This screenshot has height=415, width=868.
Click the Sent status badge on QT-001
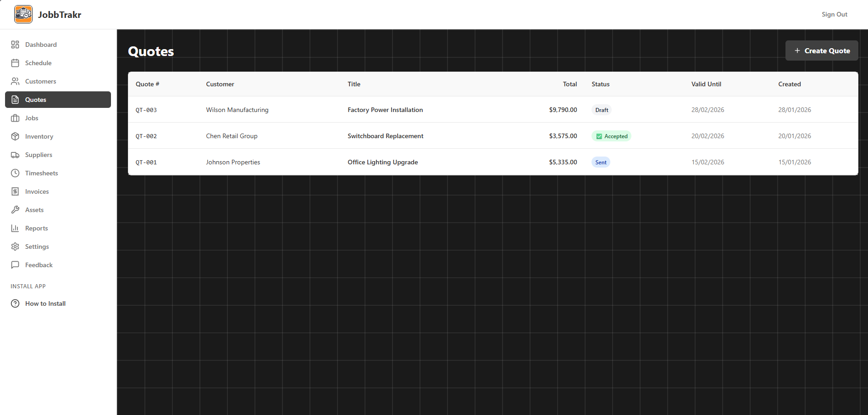click(x=601, y=163)
